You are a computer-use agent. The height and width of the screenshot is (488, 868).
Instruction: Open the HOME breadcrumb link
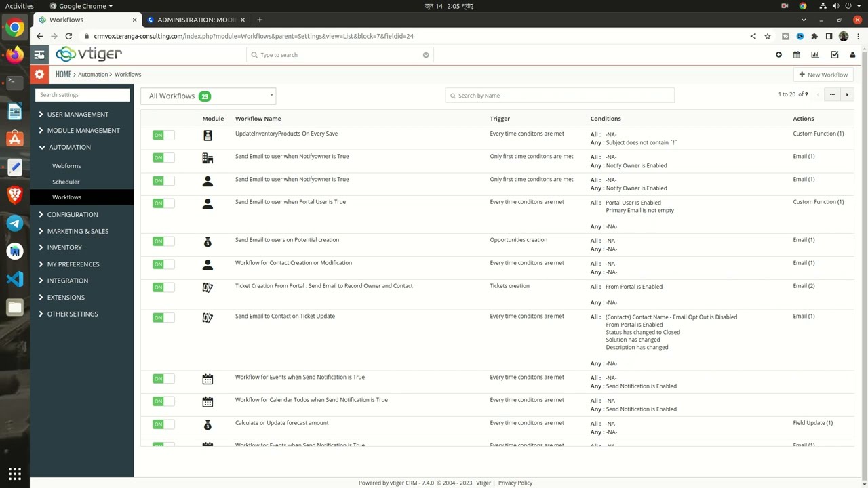[x=63, y=74]
